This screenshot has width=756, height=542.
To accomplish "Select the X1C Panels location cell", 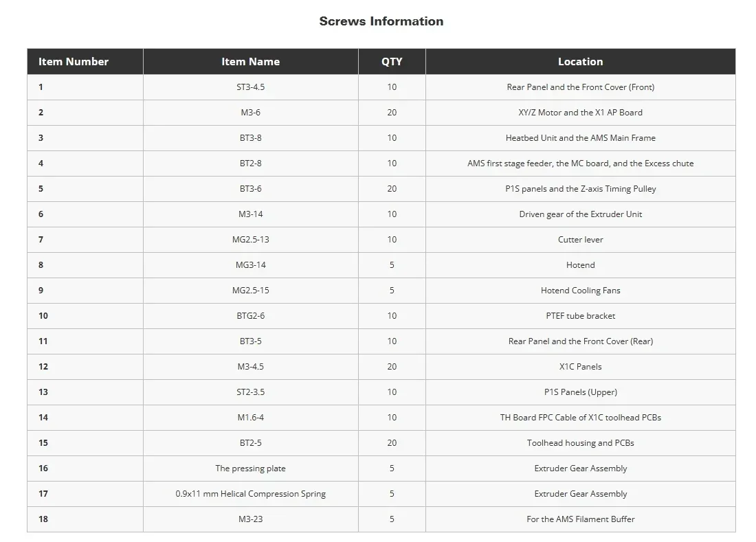I will pyautogui.click(x=581, y=367).
